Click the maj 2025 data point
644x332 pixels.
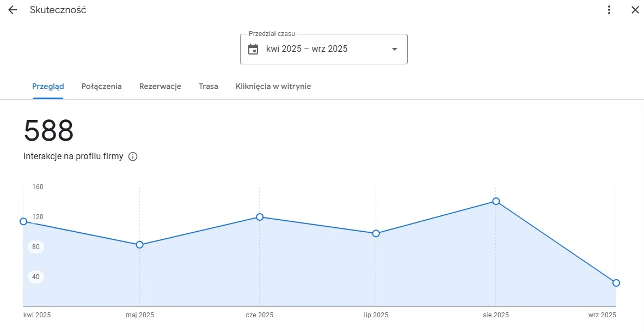(140, 245)
